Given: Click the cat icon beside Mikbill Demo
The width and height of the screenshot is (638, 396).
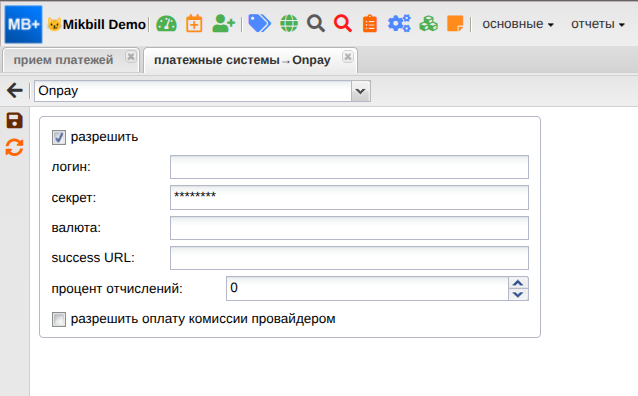Looking at the screenshot, I should point(54,24).
